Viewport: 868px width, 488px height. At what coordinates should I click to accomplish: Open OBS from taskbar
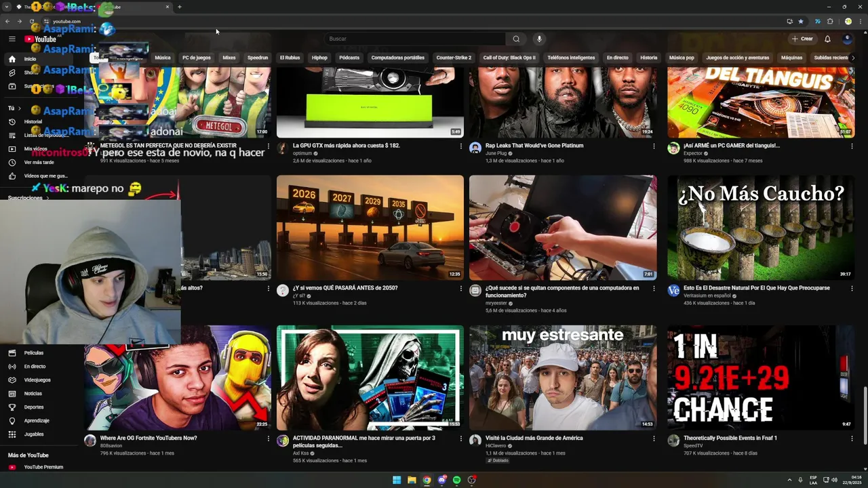(472, 480)
